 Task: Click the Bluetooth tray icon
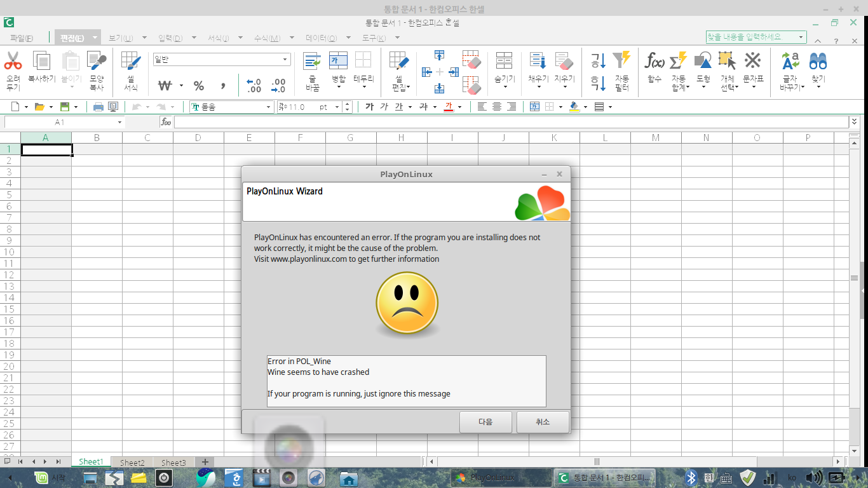[x=691, y=477]
